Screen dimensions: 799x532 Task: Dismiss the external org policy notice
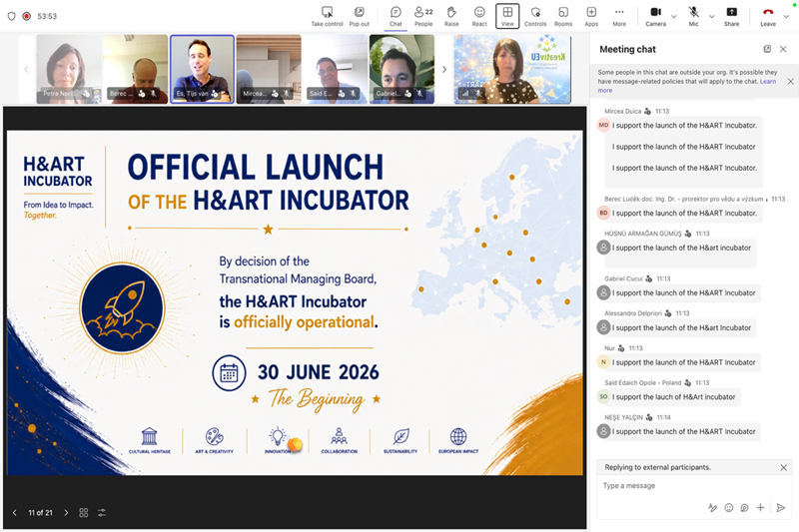point(790,81)
